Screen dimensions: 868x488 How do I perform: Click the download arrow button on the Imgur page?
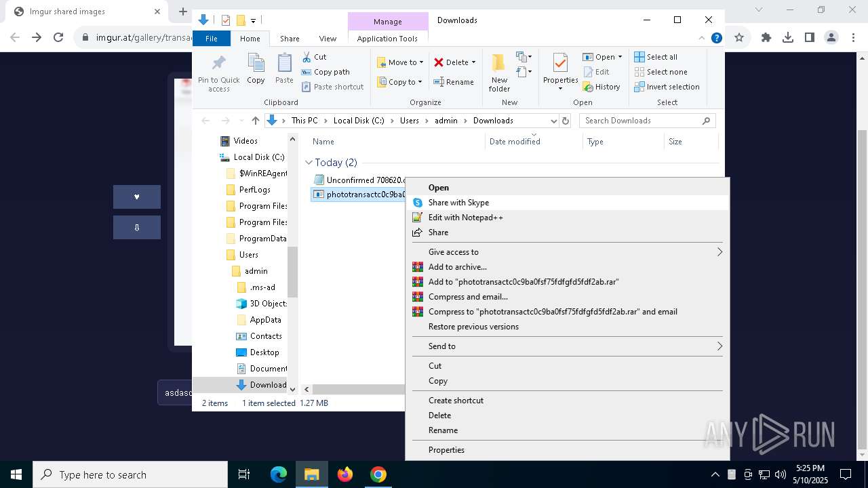point(137,228)
